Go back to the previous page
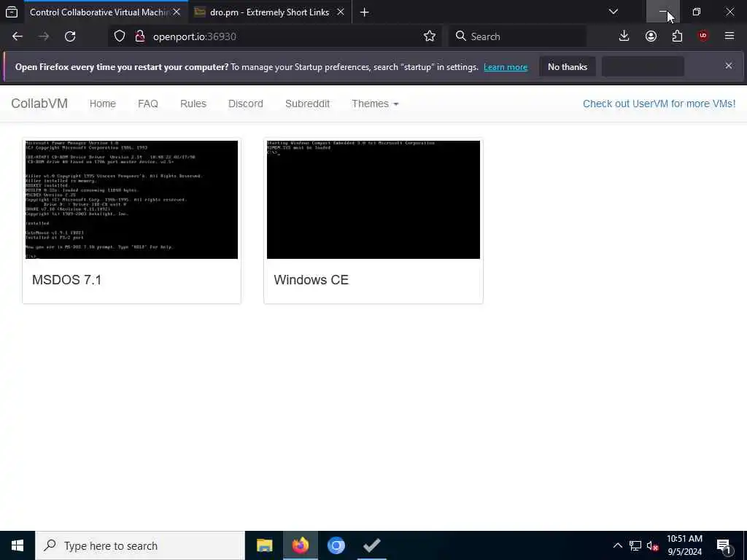The image size is (747, 560). [18, 36]
